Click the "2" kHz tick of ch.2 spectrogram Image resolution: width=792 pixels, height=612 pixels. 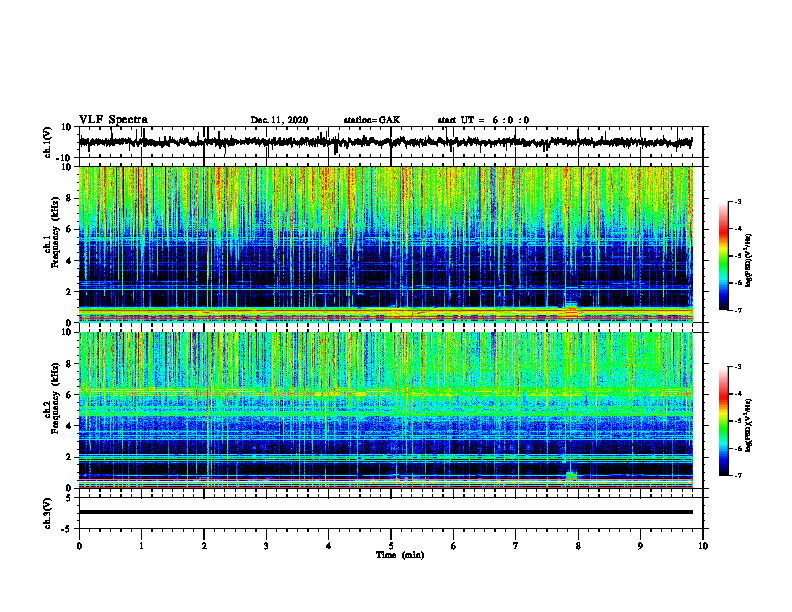click(x=69, y=457)
